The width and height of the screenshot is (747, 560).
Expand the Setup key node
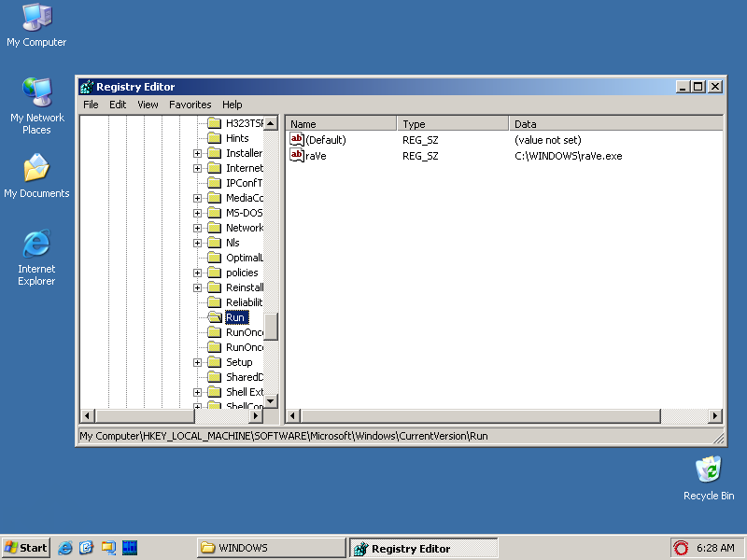197,362
